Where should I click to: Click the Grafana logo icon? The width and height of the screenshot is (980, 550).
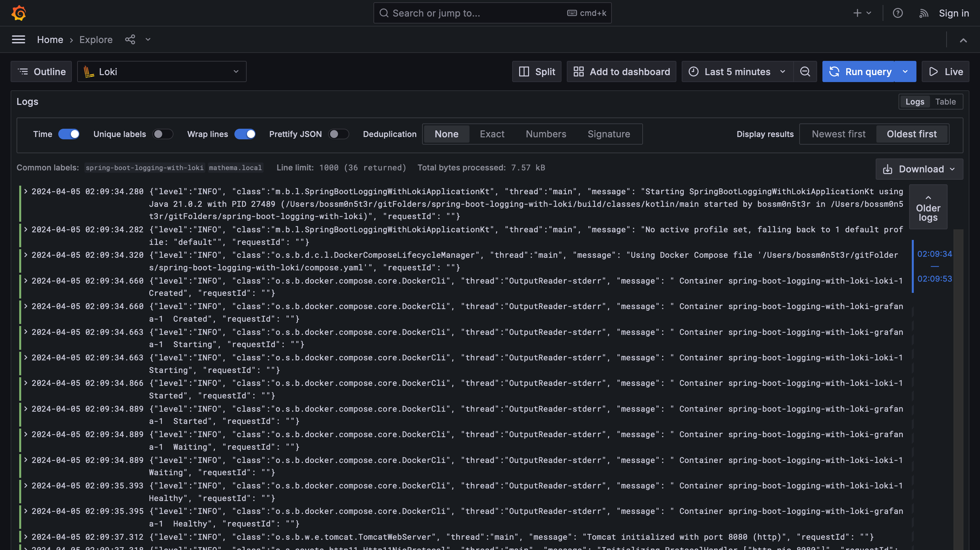click(19, 13)
